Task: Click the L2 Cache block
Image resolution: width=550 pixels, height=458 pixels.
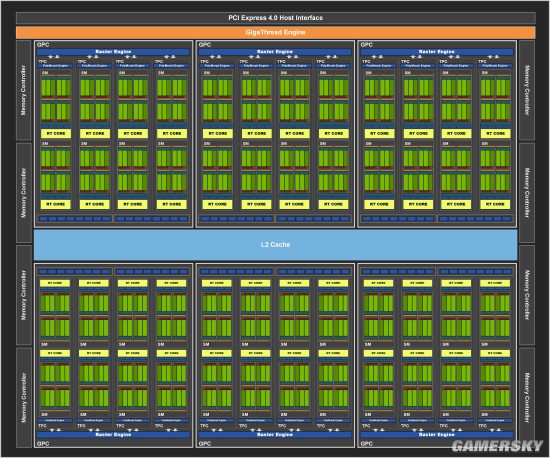Action: (x=275, y=244)
